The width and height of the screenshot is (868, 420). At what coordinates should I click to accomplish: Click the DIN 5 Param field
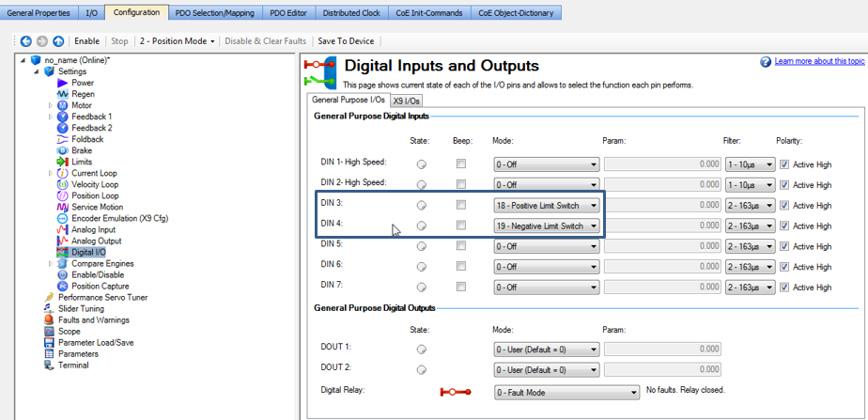pyautogui.click(x=662, y=246)
